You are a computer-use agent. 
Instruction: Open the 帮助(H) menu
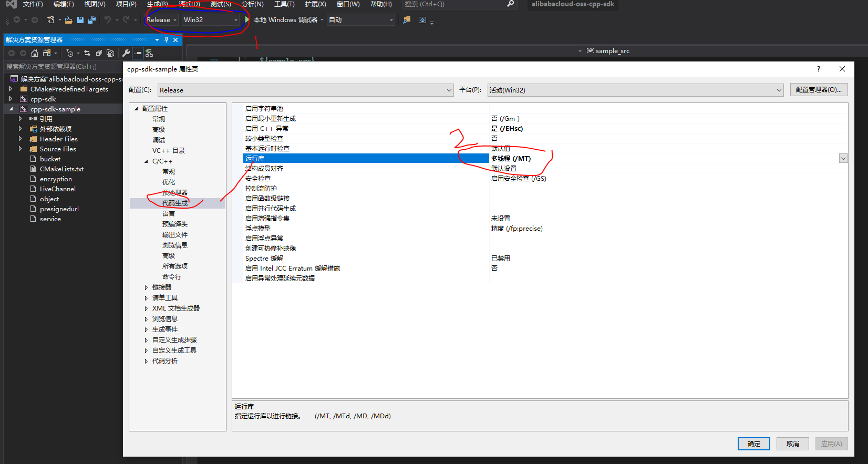click(381, 4)
